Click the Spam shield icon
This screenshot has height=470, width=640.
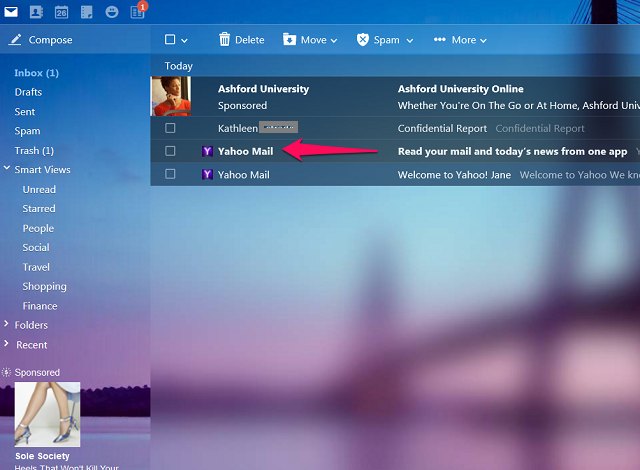point(362,40)
